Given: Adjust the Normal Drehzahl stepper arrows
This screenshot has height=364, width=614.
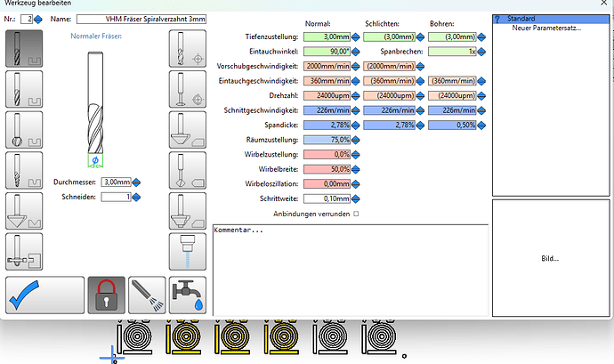Looking at the screenshot, I should 356,95.
